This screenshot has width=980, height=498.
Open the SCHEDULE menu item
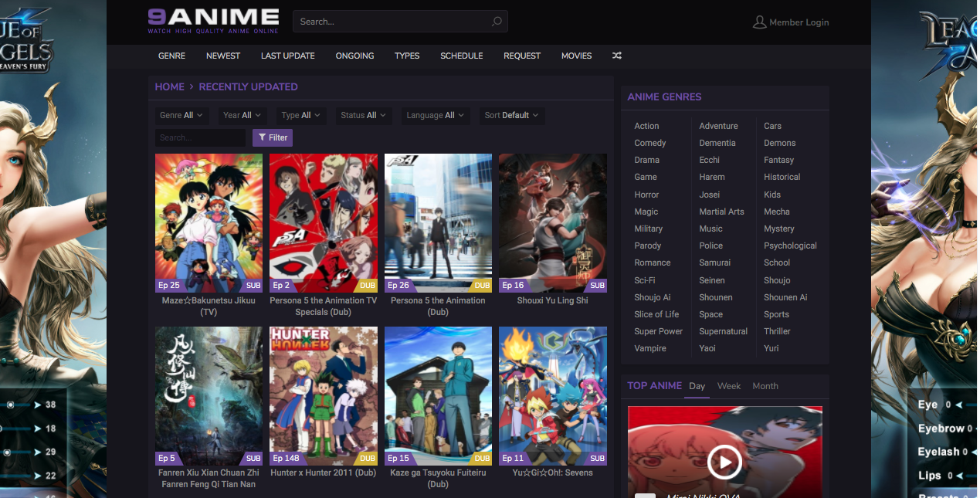(462, 56)
